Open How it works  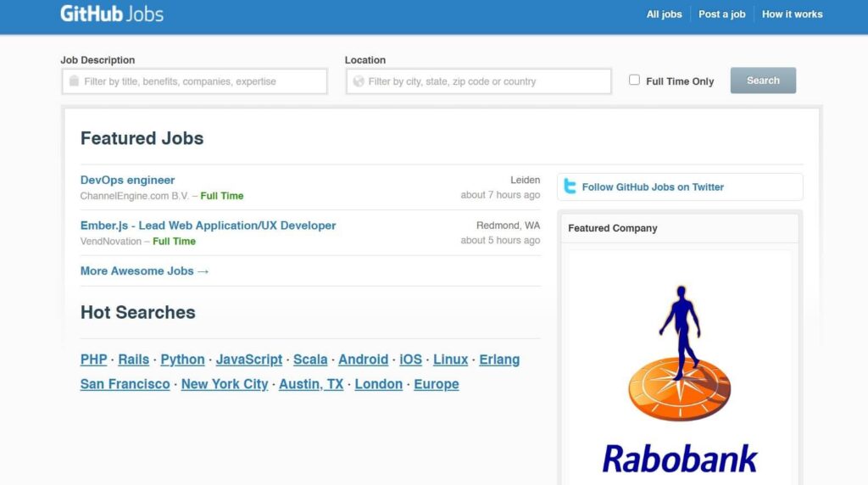tap(793, 14)
